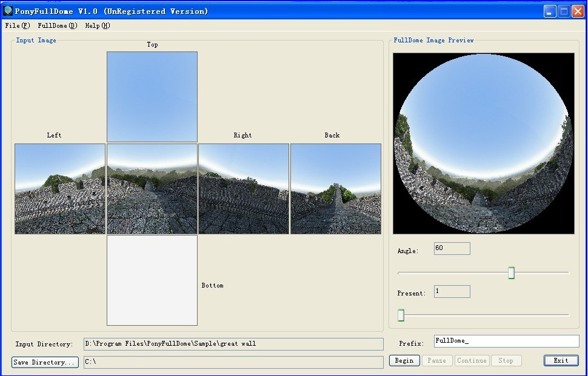This screenshot has width=588, height=376.
Task: Select the empty Bottom image slot
Action: [x=152, y=280]
